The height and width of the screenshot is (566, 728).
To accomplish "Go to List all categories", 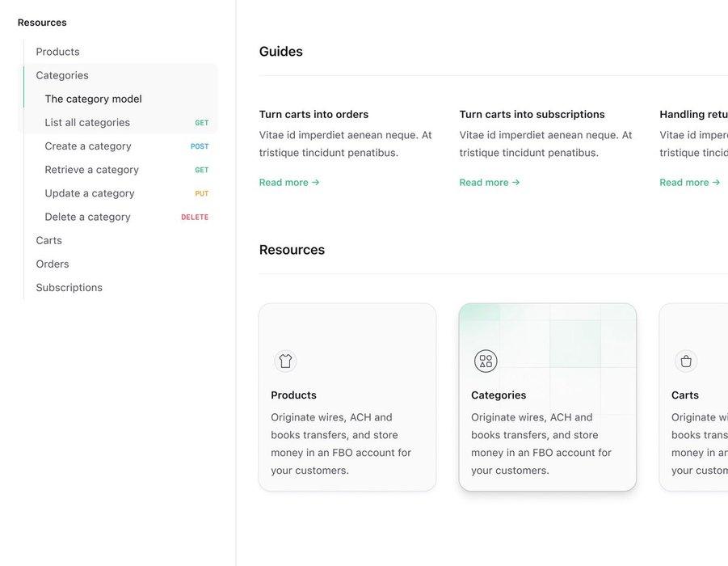I will point(87,122).
